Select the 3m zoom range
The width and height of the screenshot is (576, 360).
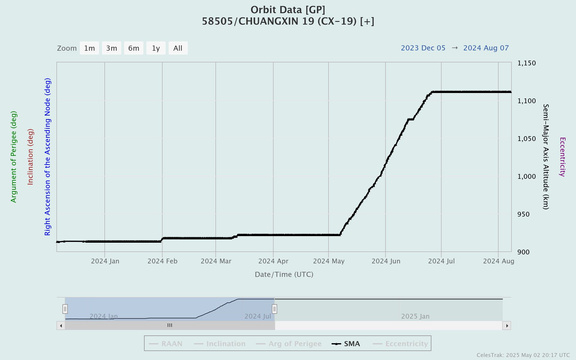(x=112, y=48)
